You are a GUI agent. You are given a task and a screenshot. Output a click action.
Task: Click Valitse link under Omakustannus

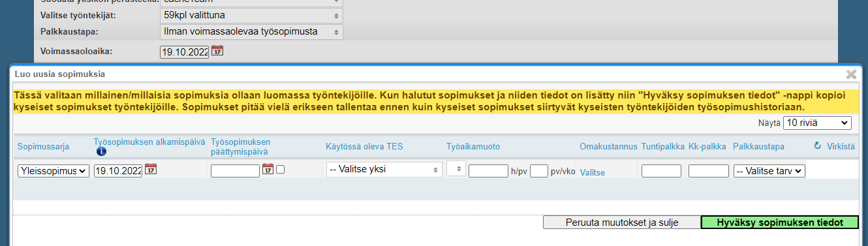[x=593, y=172]
